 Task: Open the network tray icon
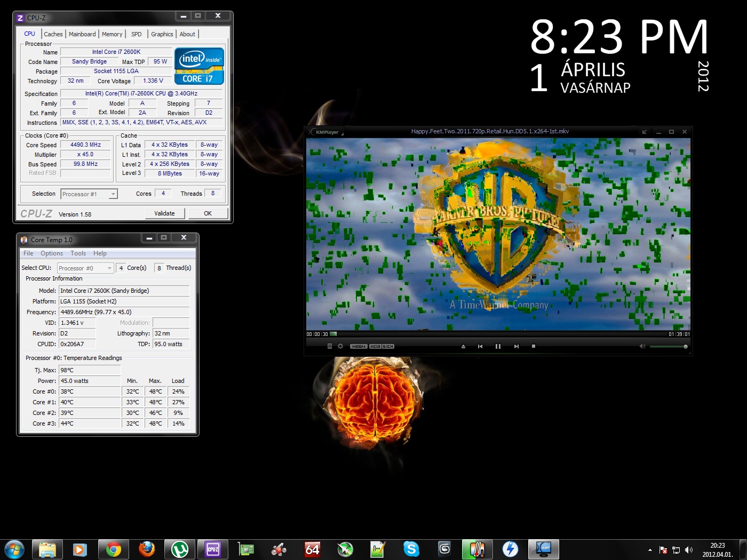coord(676,550)
